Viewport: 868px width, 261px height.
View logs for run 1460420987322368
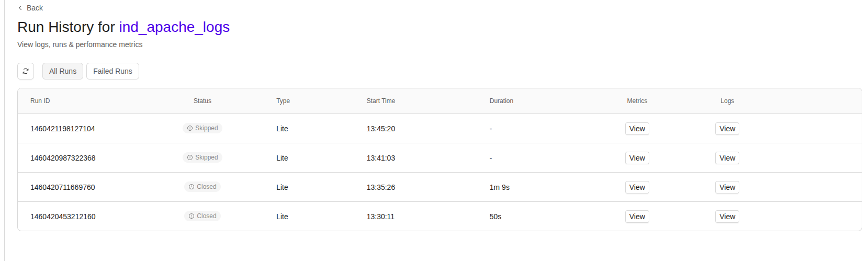727,158
